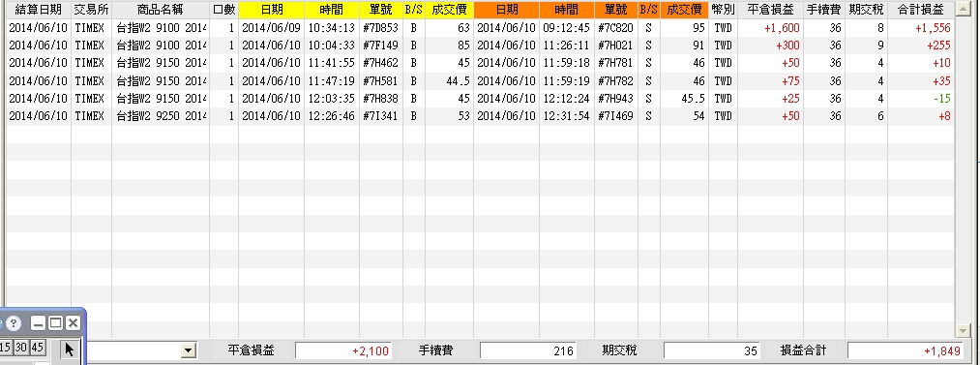Click the sell time 09:12:45 cell
The image size is (980, 365).
coord(566,28)
